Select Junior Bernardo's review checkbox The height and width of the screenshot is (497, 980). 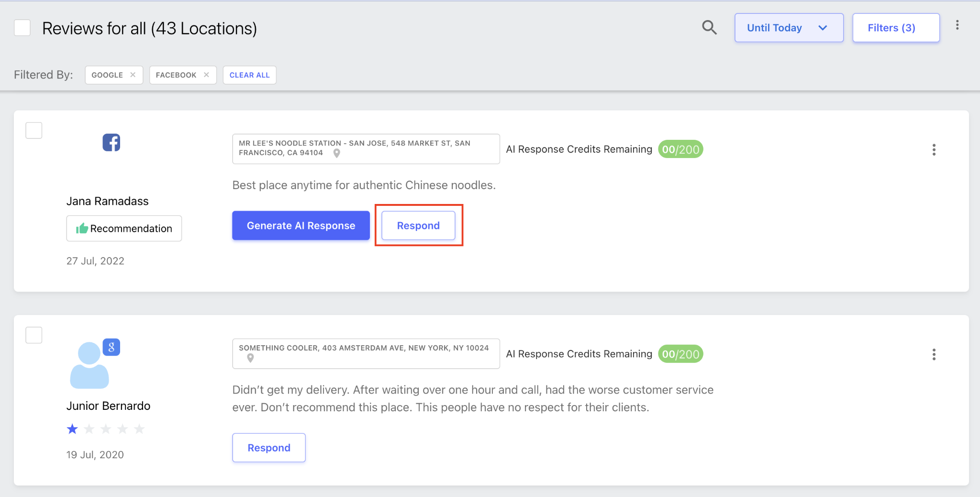[x=33, y=335]
